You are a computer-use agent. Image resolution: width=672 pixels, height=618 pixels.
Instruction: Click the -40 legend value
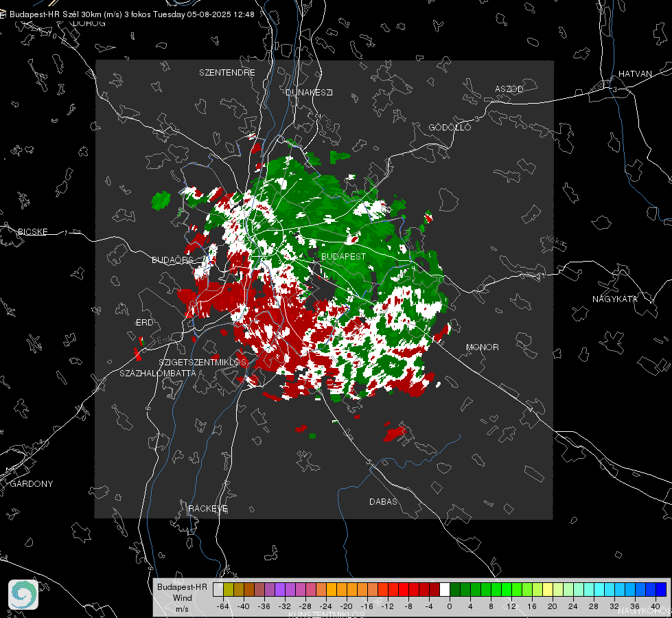point(244,606)
